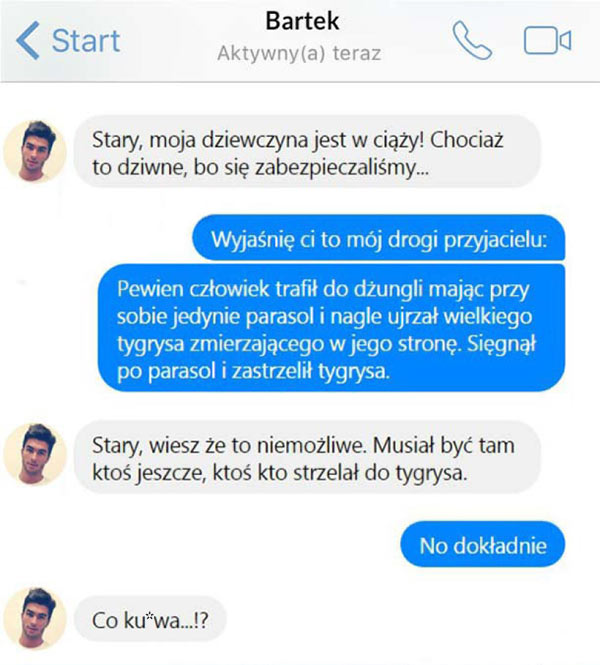Select the 'No dokładnie' blue bubble
The width and height of the screenshot is (600, 665).
(483, 544)
